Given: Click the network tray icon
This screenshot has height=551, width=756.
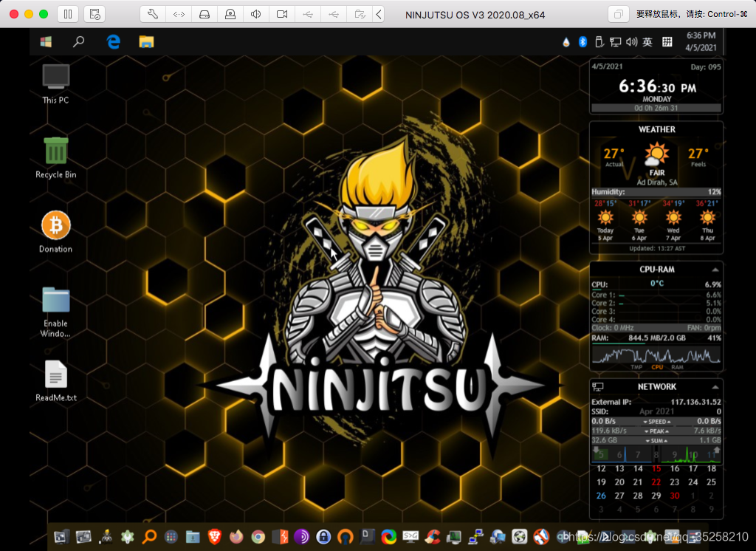Looking at the screenshot, I should click(615, 42).
